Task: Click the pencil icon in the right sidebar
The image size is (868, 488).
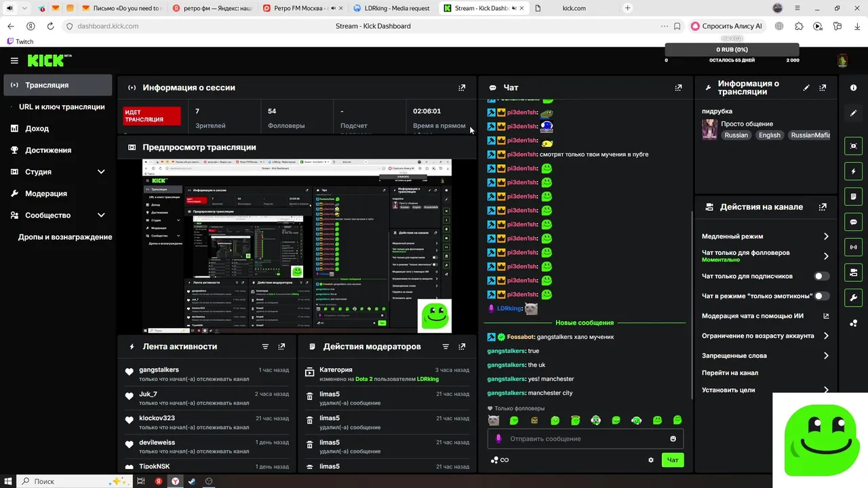Action: tap(853, 113)
